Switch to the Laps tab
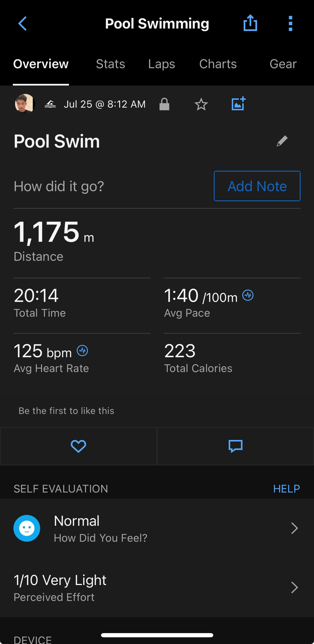 click(x=162, y=64)
